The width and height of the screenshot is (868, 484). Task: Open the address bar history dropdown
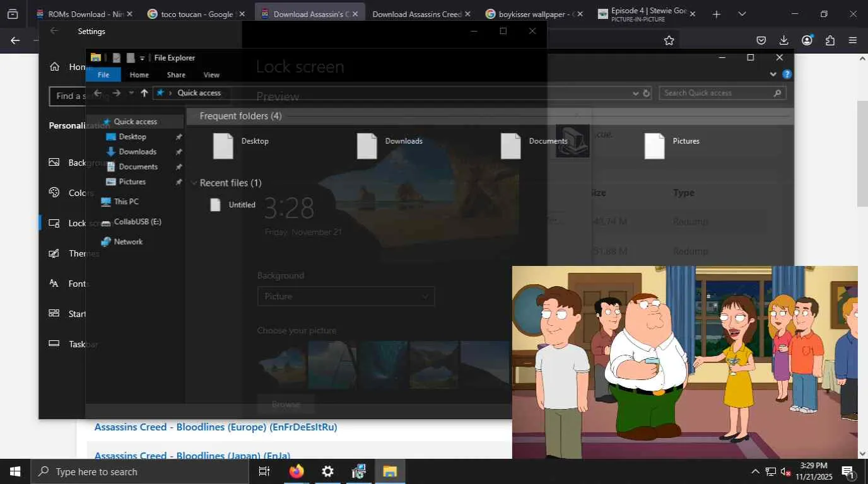635,93
